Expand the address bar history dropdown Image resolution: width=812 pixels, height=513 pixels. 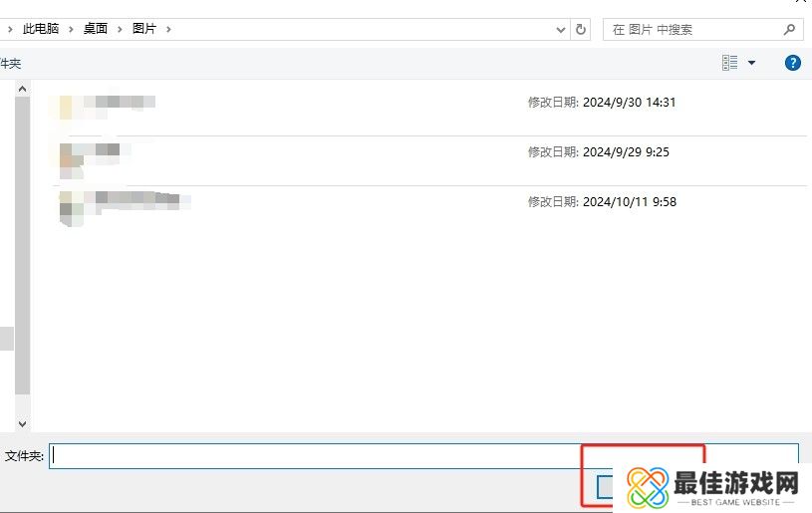coord(561,29)
